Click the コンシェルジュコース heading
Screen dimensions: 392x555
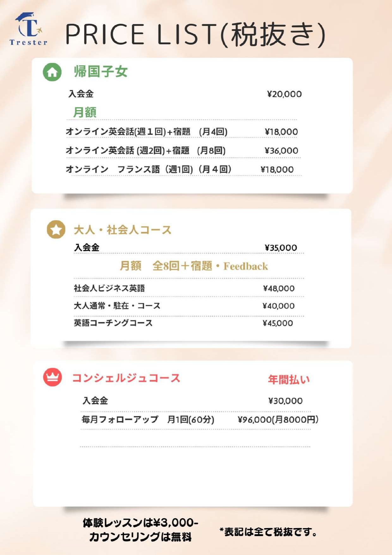(126, 378)
